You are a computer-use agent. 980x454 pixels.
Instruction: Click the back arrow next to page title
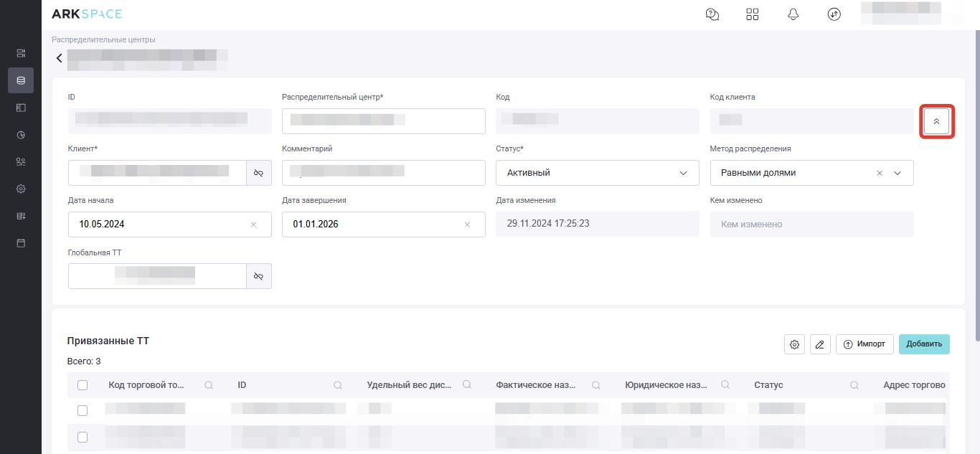[x=59, y=58]
